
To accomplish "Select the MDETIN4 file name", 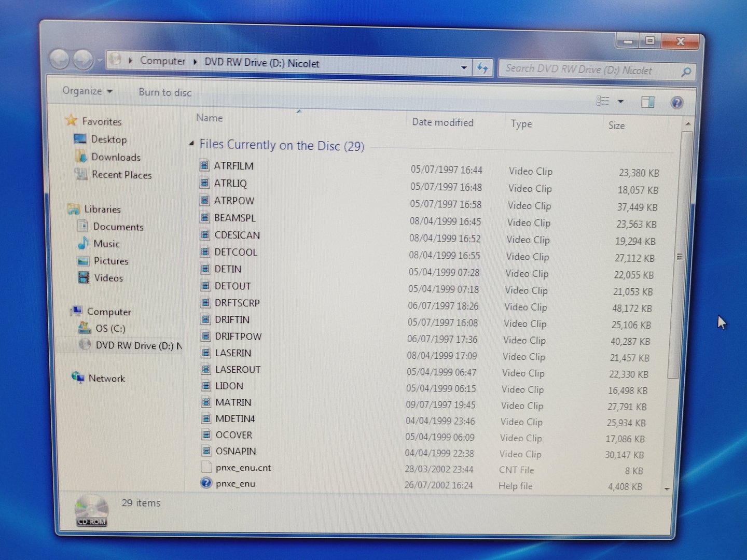I will coord(235,418).
